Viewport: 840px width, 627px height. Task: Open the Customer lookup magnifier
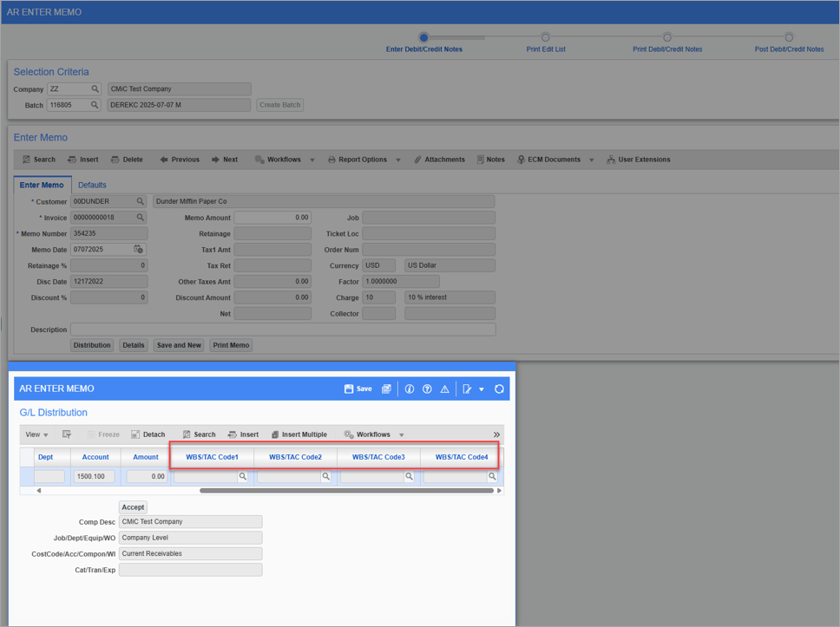(140, 201)
